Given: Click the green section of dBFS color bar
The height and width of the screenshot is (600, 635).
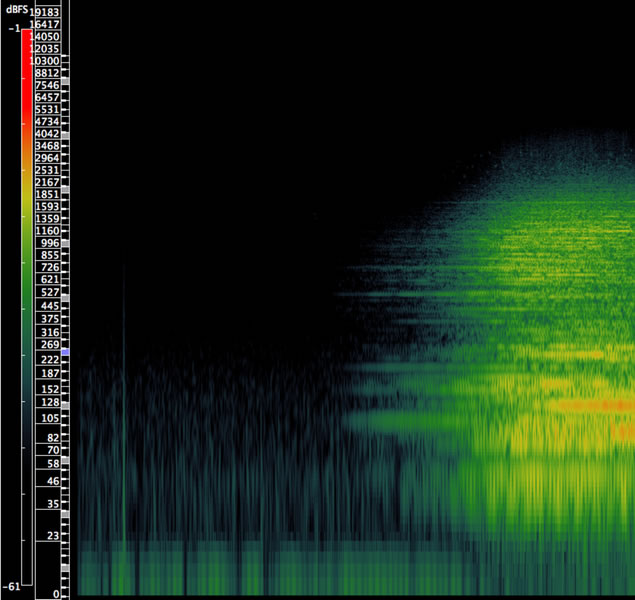Looking at the screenshot, I should [27, 280].
